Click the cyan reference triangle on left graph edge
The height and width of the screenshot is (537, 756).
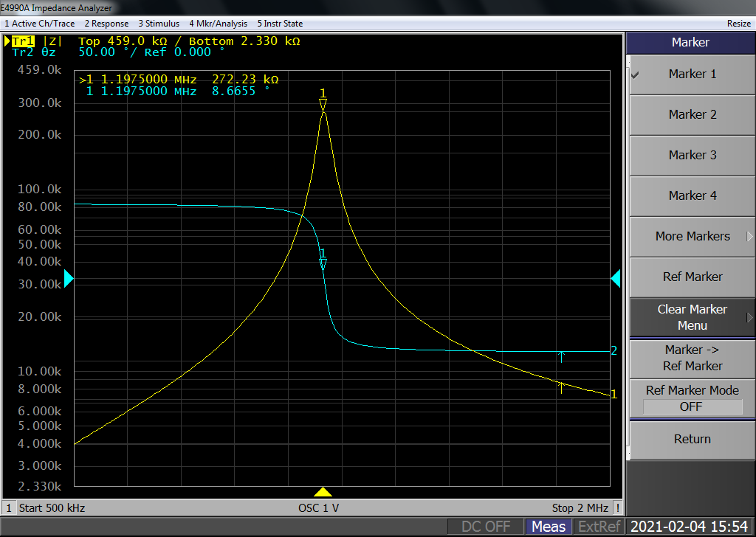point(69,278)
